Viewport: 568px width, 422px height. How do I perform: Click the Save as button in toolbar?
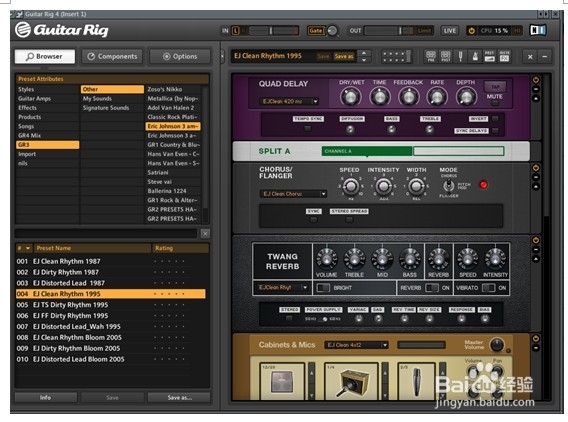click(344, 57)
